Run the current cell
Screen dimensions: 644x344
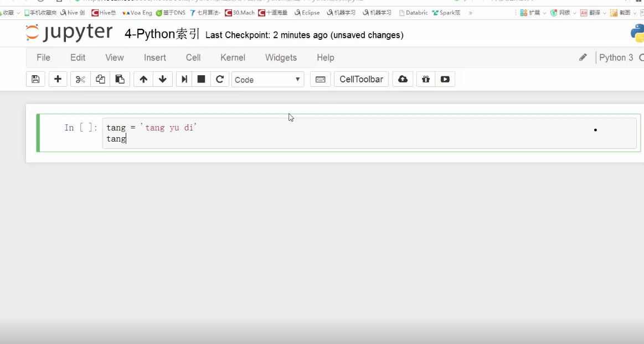[184, 79]
